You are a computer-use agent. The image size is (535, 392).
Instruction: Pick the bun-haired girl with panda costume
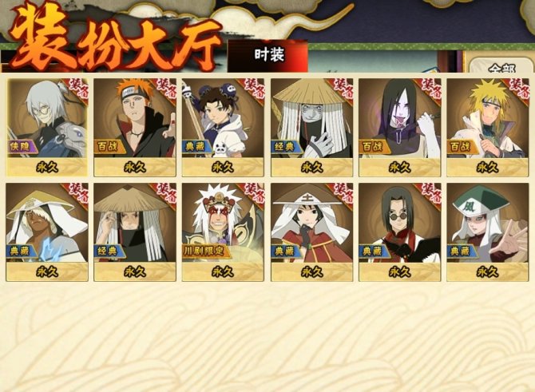pos(223,127)
